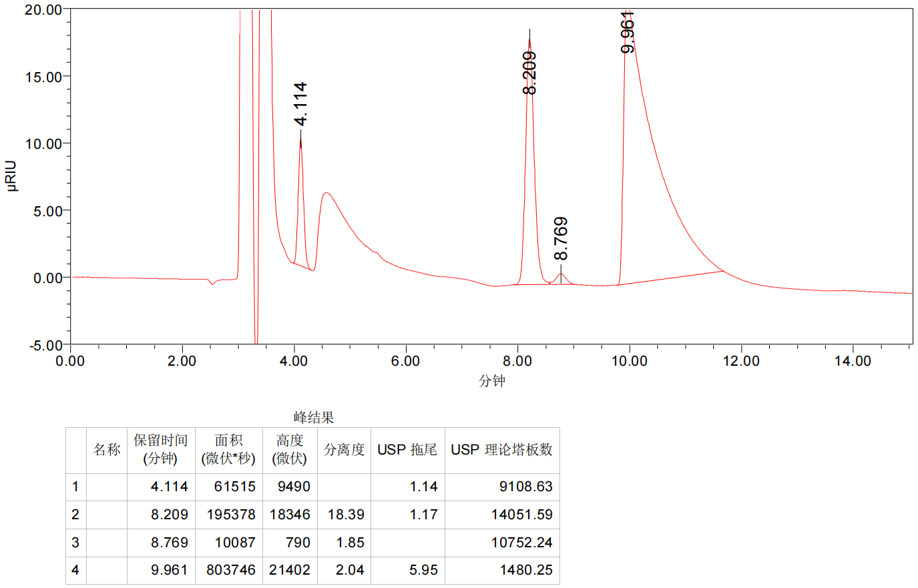Select the 面积 column header
The image size is (918, 588).
[x=228, y=449]
